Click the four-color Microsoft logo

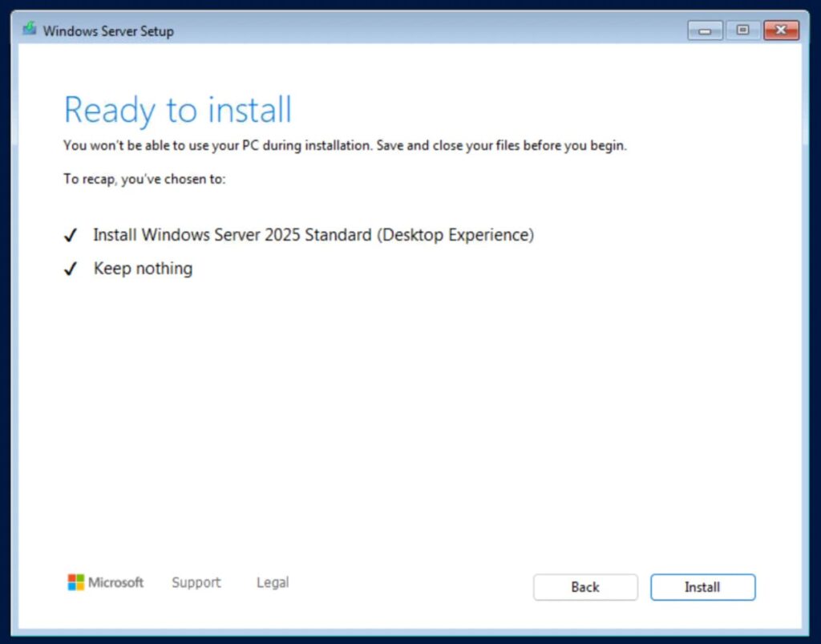(x=75, y=582)
